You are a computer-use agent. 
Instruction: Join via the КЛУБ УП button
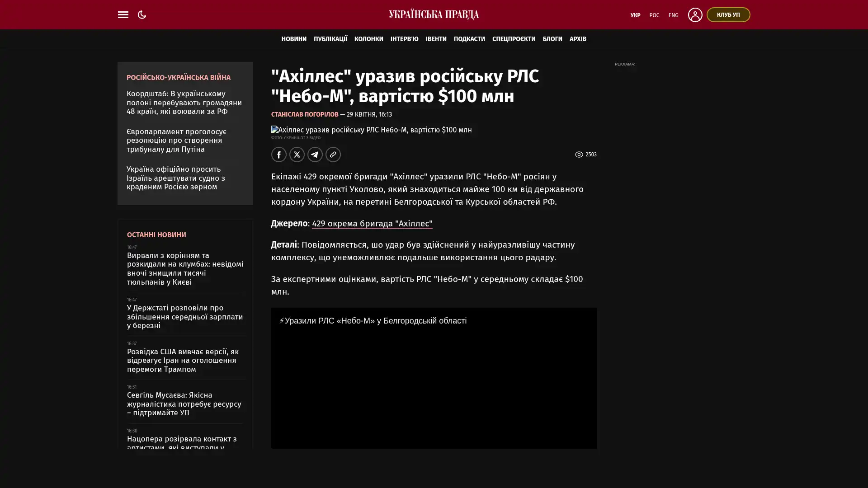[728, 14]
